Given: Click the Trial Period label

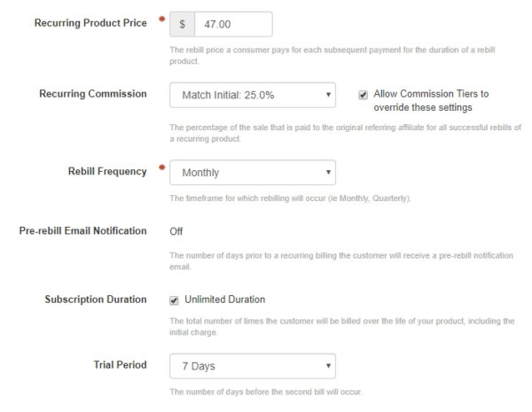Looking at the screenshot, I should [x=120, y=363].
